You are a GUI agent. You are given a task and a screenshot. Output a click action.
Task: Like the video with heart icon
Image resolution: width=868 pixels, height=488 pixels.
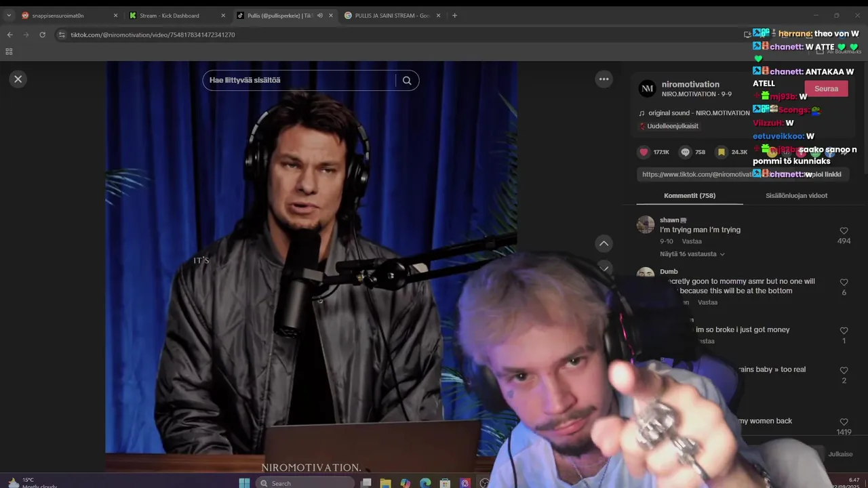click(644, 152)
